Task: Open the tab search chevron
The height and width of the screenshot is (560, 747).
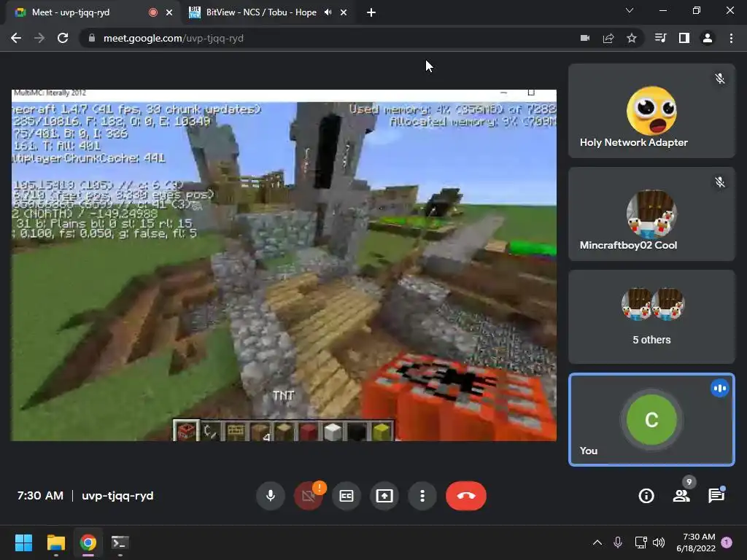Action: (630, 10)
